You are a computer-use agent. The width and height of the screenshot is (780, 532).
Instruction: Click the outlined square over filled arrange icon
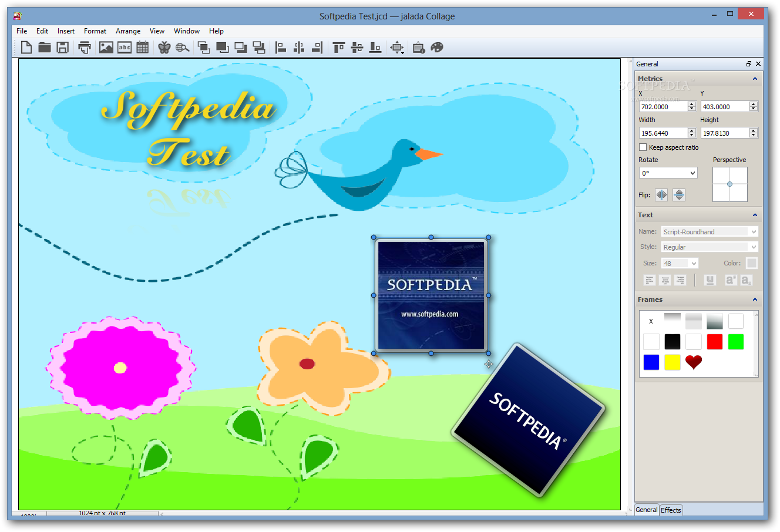(241, 48)
